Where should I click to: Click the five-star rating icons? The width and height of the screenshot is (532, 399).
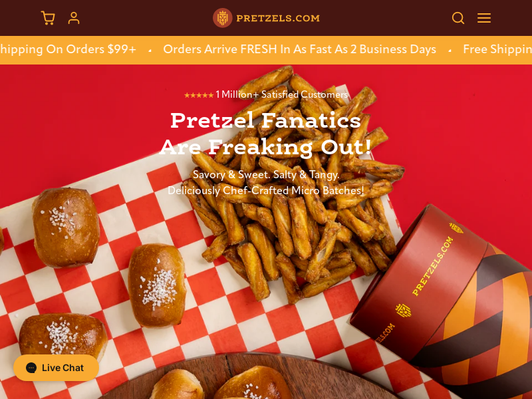coord(199,95)
